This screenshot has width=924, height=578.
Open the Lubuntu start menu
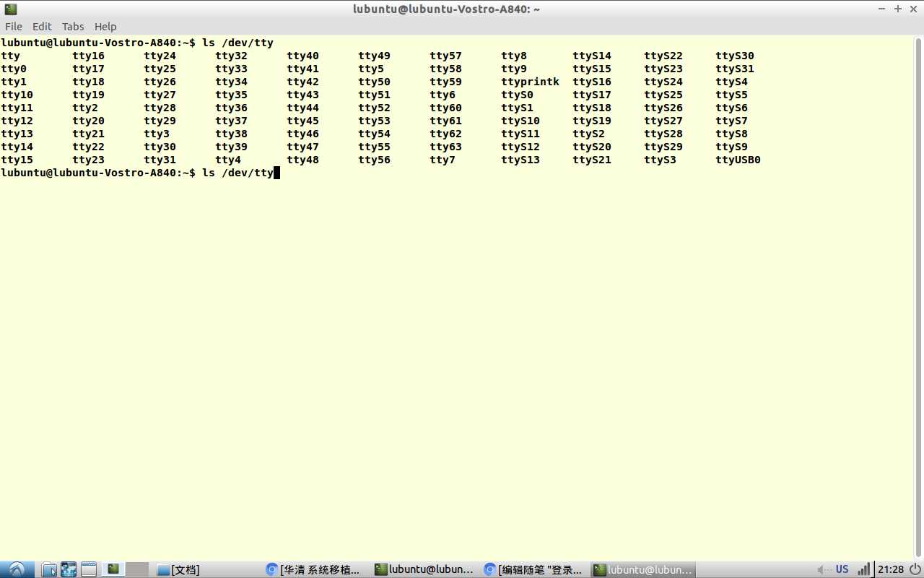[17, 569]
